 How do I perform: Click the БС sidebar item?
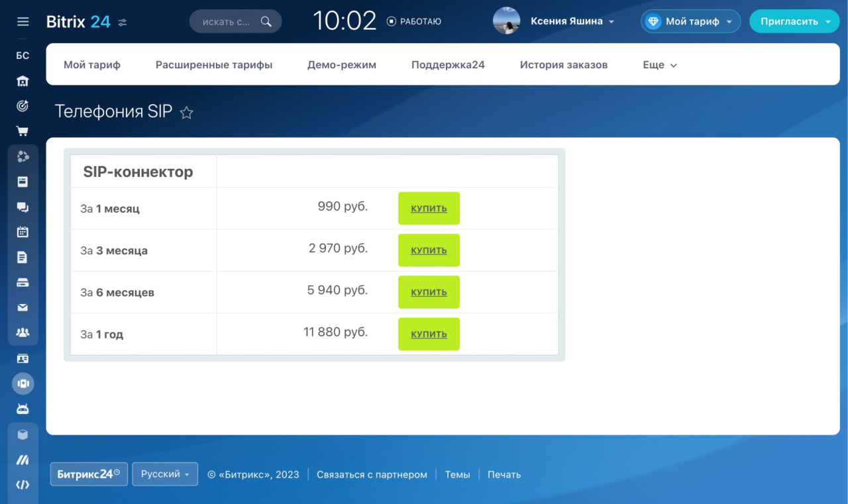pos(23,56)
